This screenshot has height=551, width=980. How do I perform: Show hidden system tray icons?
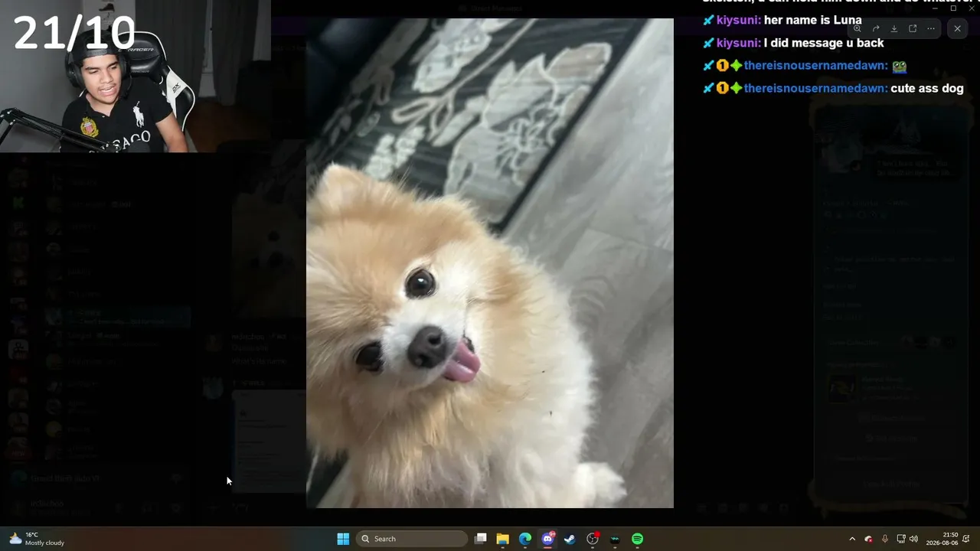point(852,539)
